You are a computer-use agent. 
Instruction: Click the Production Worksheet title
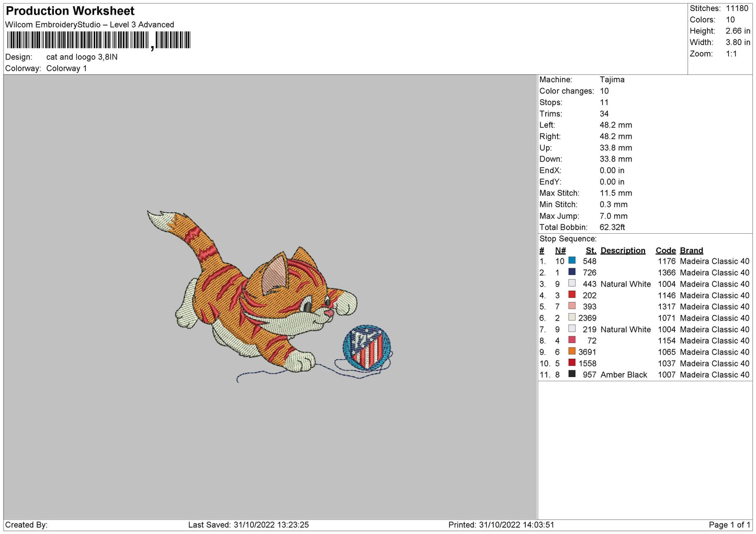(70, 11)
